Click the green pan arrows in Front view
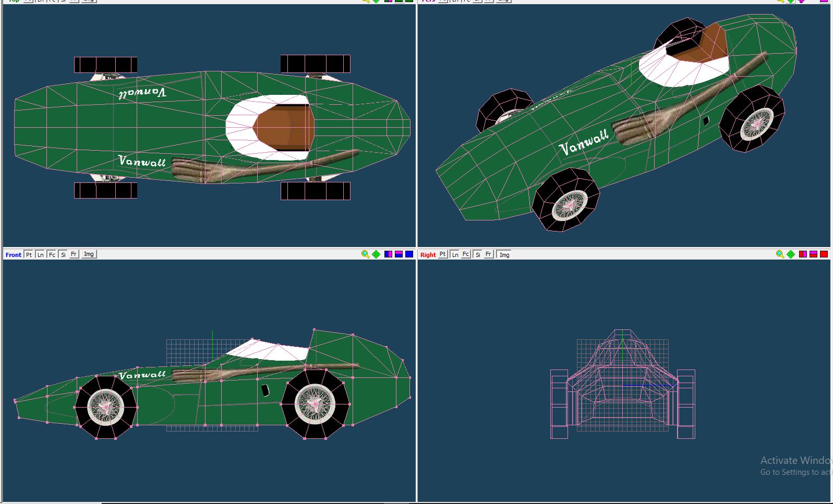 376,254
